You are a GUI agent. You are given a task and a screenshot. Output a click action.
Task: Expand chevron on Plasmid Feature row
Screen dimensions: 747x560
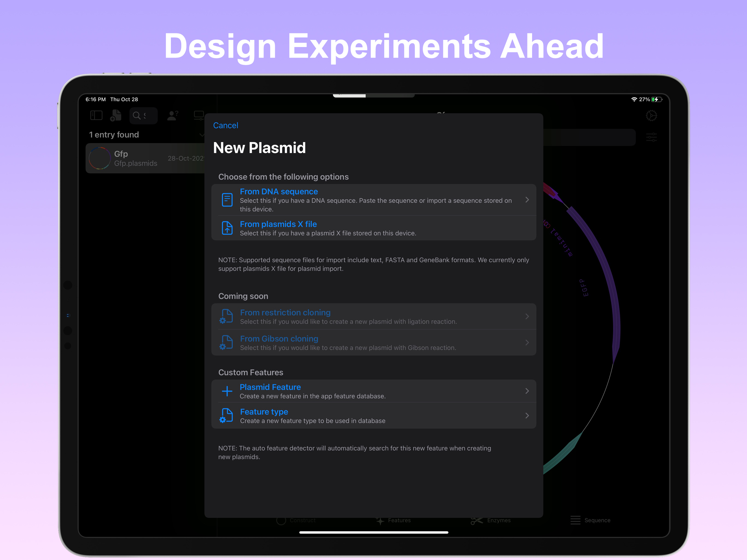[527, 391]
